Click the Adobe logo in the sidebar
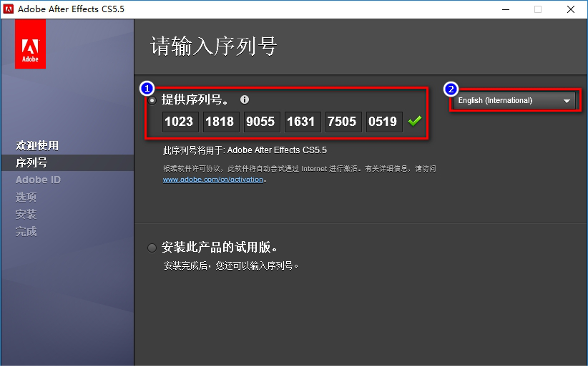Screen dimensions: 588x380 coord(30,44)
